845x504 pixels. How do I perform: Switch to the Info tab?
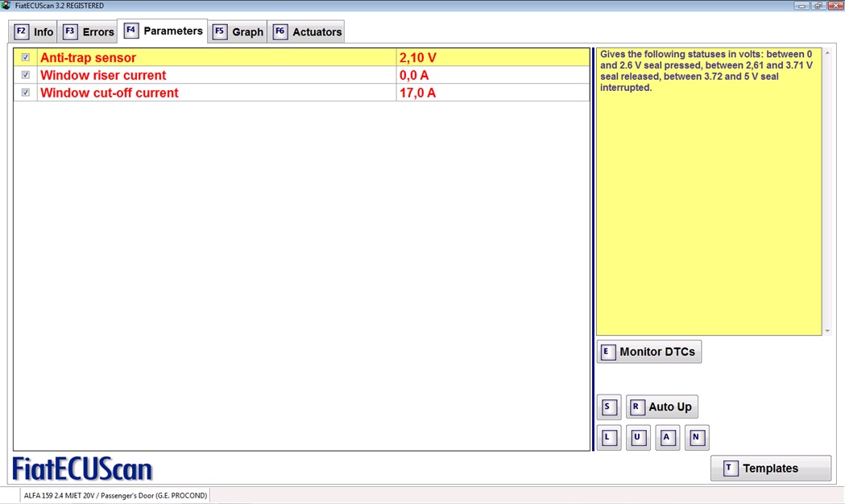tap(33, 32)
